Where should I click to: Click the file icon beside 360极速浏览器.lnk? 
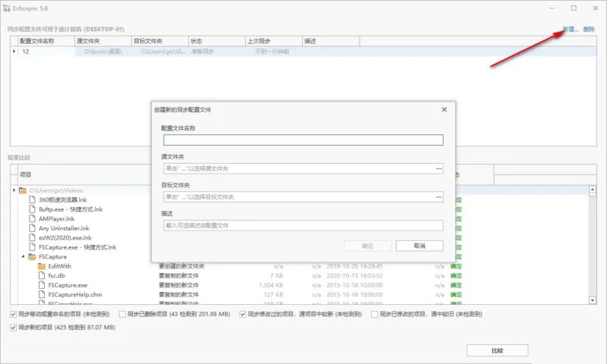(x=33, y=199)
